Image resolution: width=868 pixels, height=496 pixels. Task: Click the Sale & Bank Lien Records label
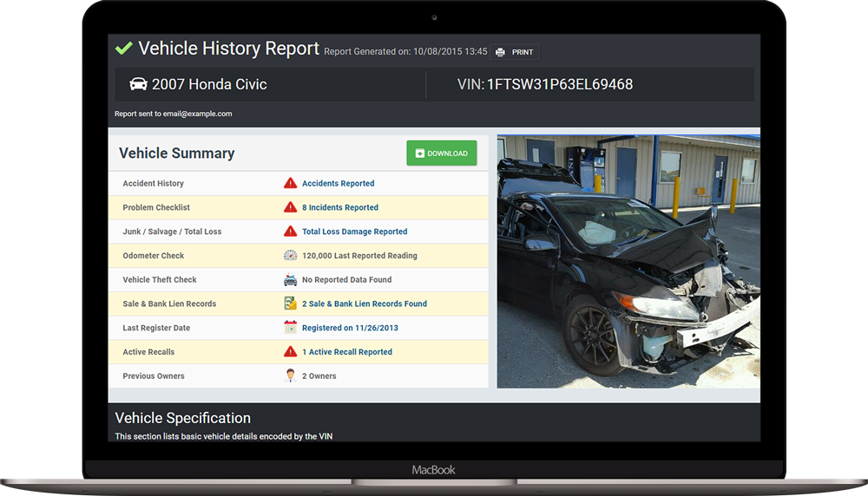coord(169,303)
